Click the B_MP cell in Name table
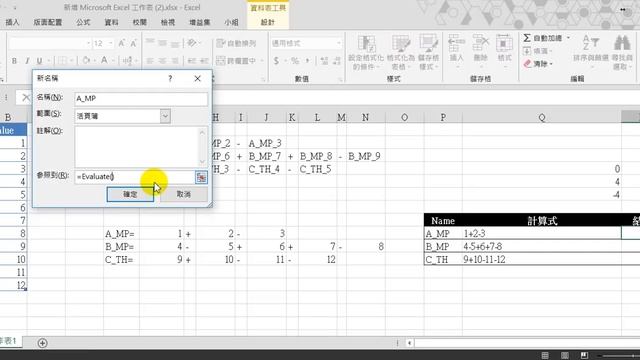The width and height of the screenshot is (640, 360). 443,247
